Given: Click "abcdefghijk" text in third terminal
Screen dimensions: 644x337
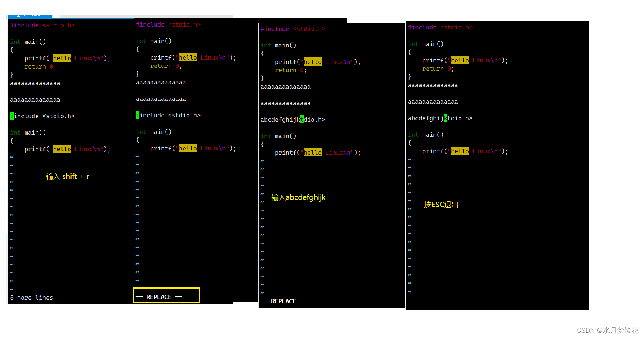Looking at the screenshot, I should coord(280,120).
